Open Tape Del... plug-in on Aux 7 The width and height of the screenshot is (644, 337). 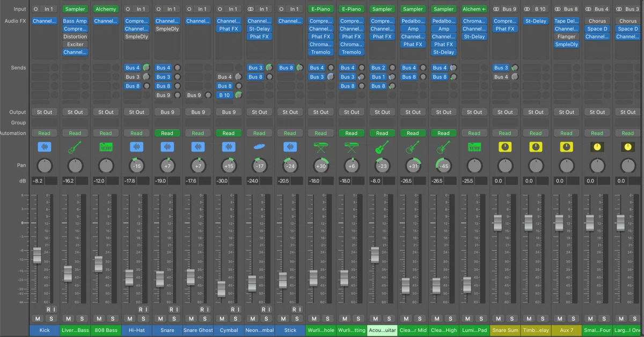click(x=566, y=21)
